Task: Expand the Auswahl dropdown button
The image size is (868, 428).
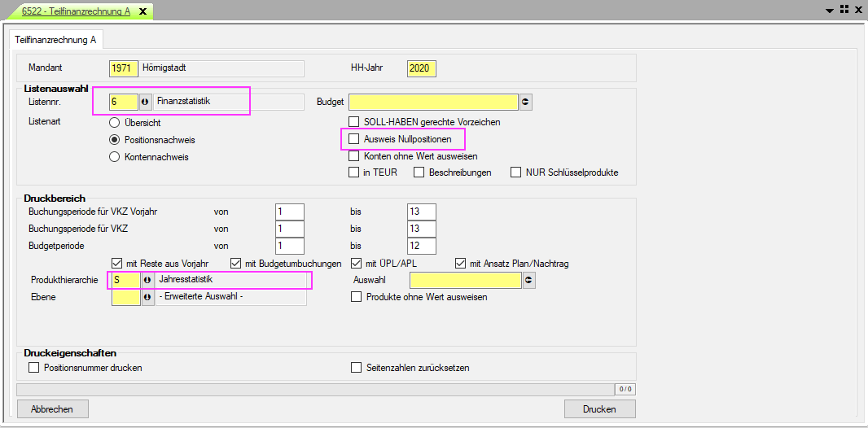Action: pos(528,280)
